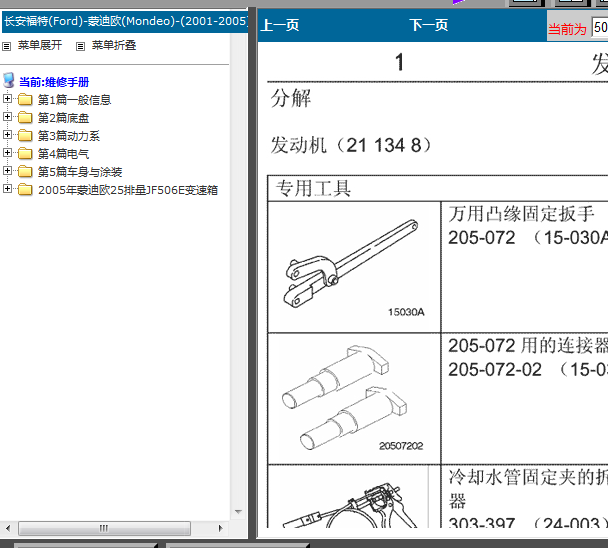Click the computer icon beside 当前:维修手册
Image resolution: width=608 pixels, height=548 pixels.
(9, 80)
